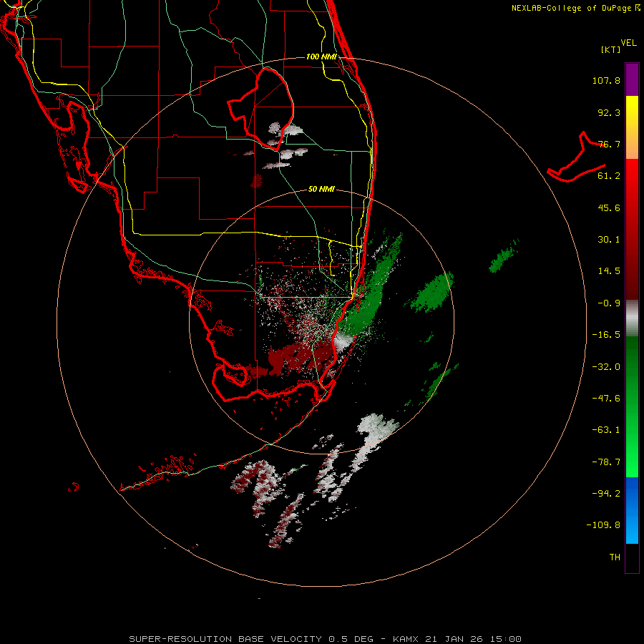
Task: Click the Lake Okeechobee outline on the map
Action: click(x=261, y=109)
